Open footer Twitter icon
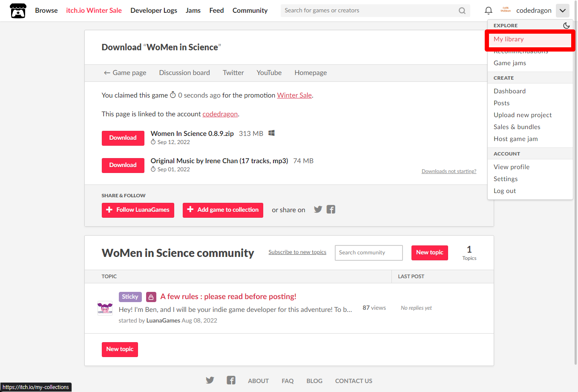The image size is (578, 392). (x=210, y=380)
